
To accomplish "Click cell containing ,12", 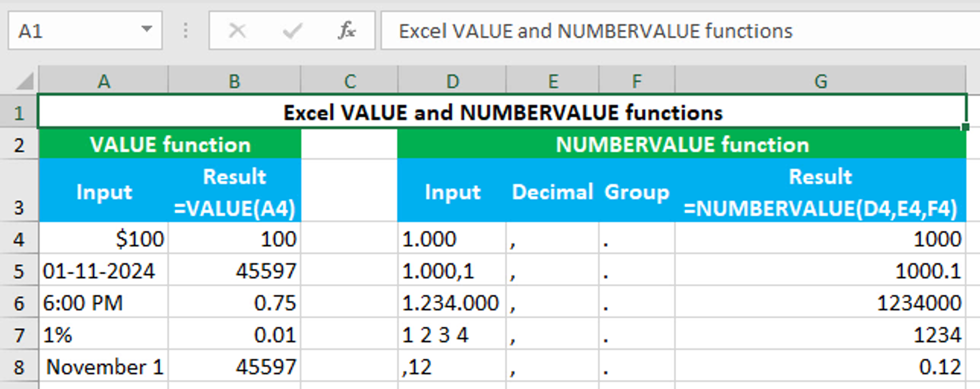I will pos(452,367).
